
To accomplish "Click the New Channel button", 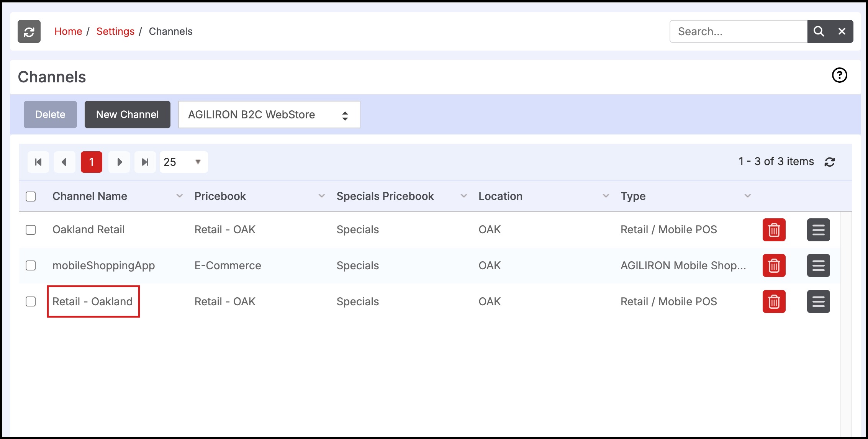I will (x=127, y=115).
